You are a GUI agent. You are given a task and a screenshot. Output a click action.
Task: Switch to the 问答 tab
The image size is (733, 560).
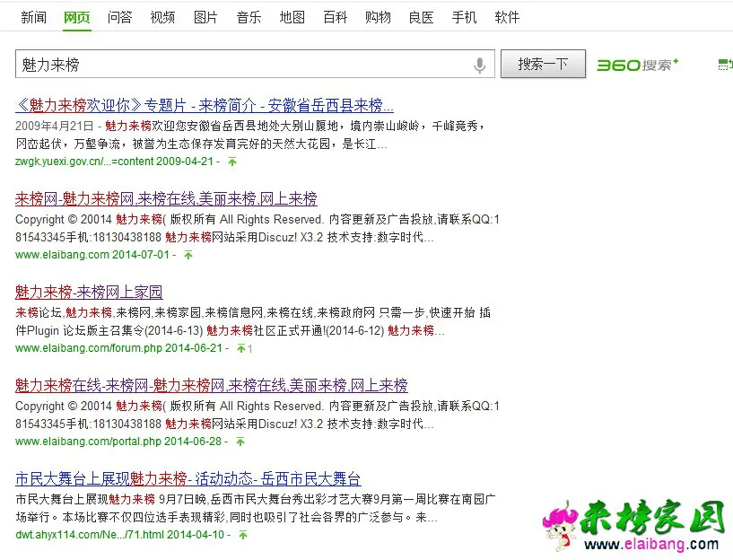pos(119,17)
